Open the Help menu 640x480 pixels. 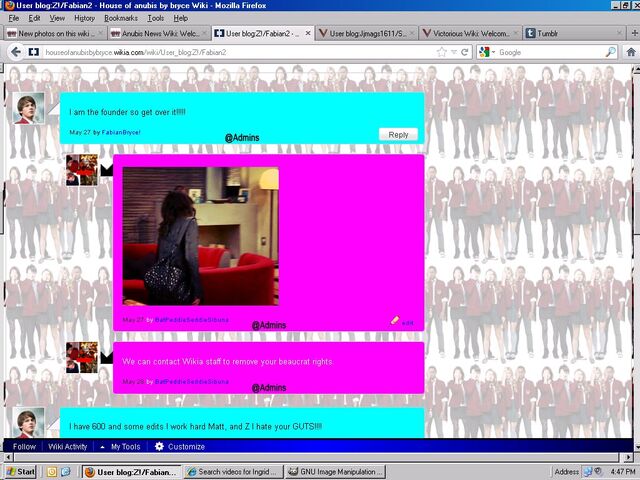(180, 18)
